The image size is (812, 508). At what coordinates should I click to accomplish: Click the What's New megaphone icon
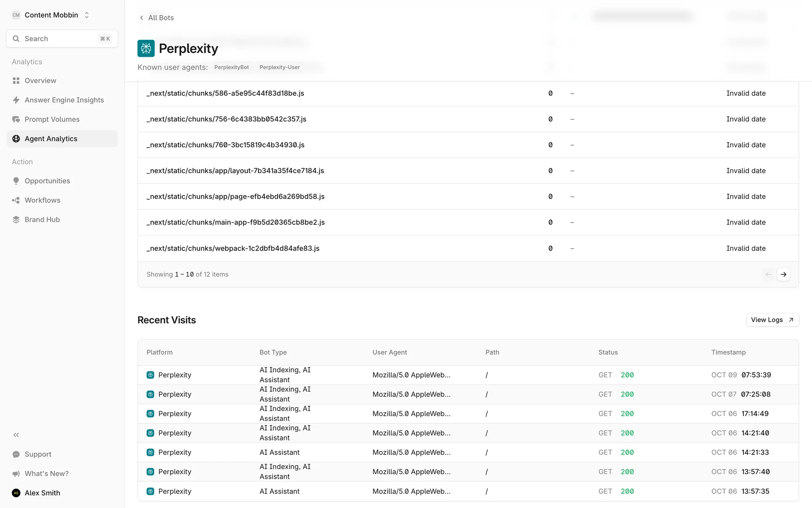coord(16,474)
